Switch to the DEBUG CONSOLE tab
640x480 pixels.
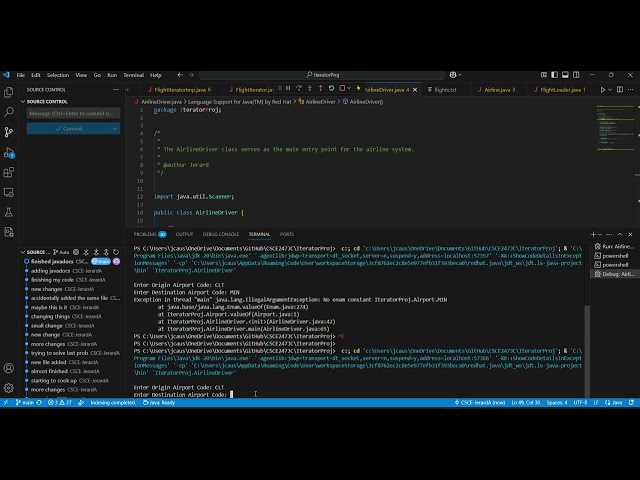coord(221,234)
